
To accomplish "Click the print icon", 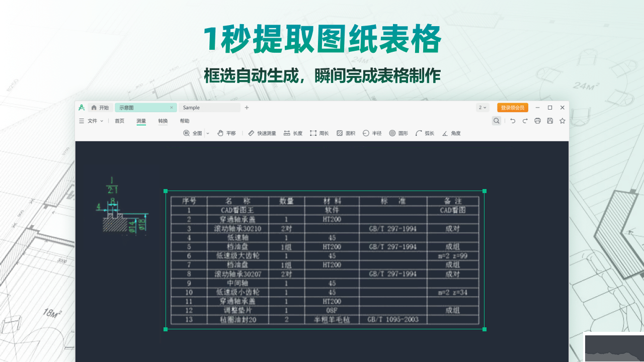I will tap(537, 121).
